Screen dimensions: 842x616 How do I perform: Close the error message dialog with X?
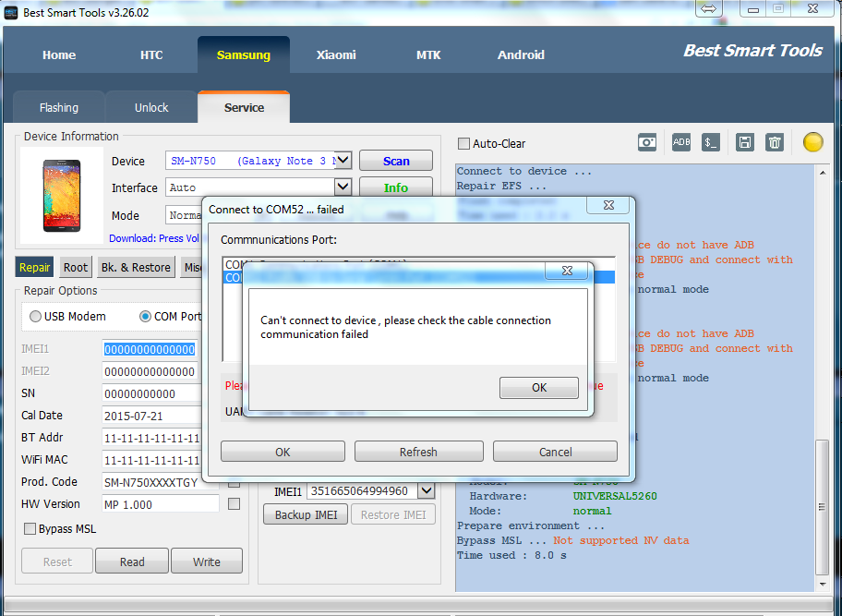coord(567,271)
